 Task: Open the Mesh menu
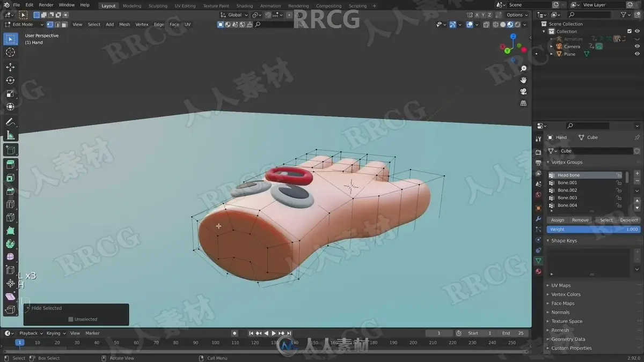(125, 24)
